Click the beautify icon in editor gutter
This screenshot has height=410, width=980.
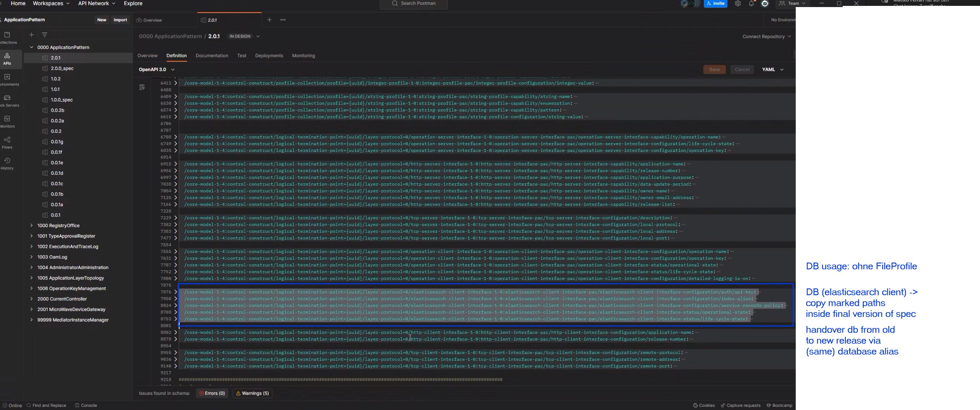(x=142, y=87)
